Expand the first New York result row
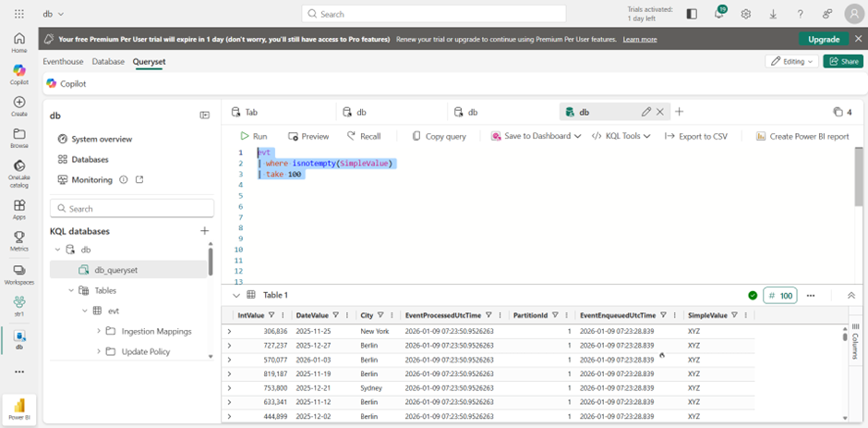 tap(229, 330)
